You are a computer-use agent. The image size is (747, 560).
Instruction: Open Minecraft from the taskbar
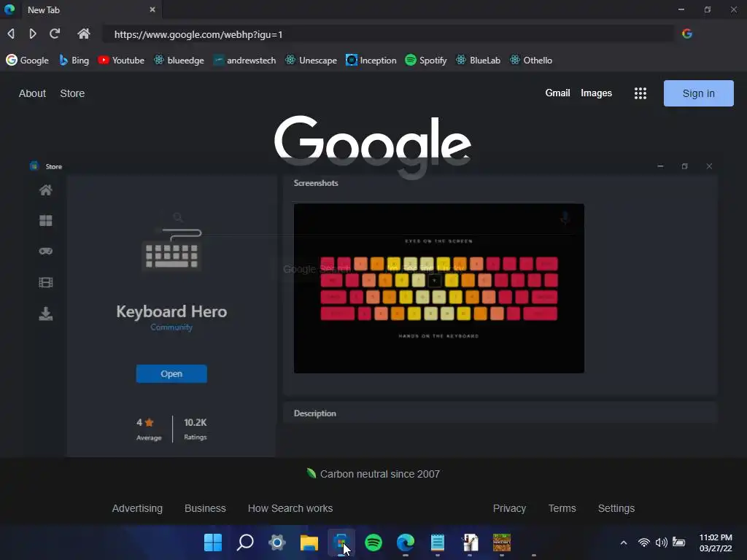(502, 542)
